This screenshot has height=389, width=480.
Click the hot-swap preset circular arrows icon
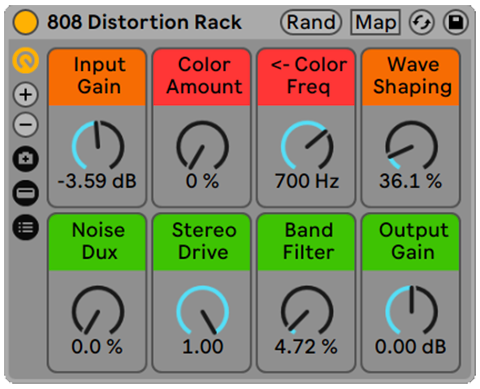coord(422,22)
